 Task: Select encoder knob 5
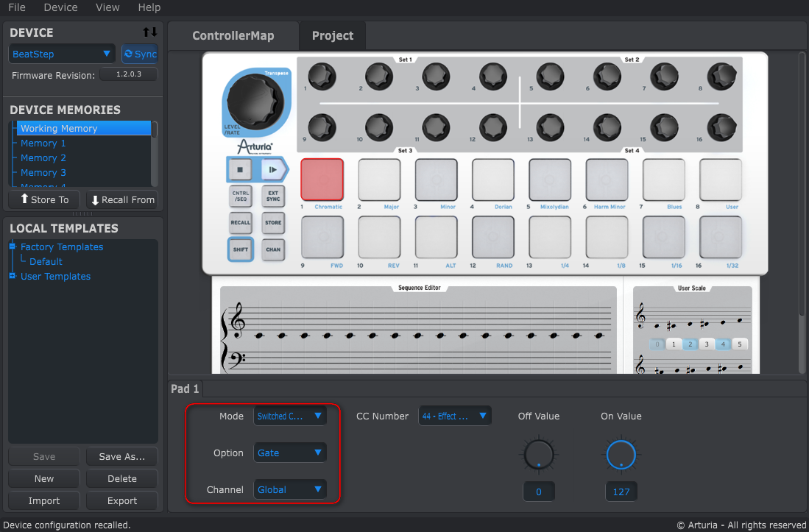[x=550, y=77]
